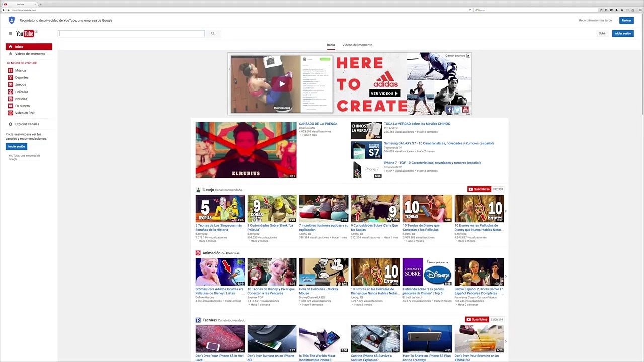Open Samsung GALAXY S7 video link
The height and width of the screenshot is (362, 644).
(439, 143)
